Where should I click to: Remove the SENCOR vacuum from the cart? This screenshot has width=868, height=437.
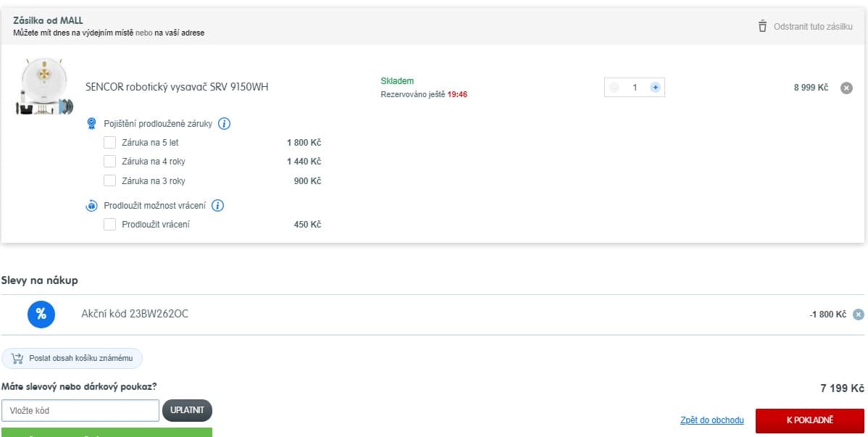(846, 88)
